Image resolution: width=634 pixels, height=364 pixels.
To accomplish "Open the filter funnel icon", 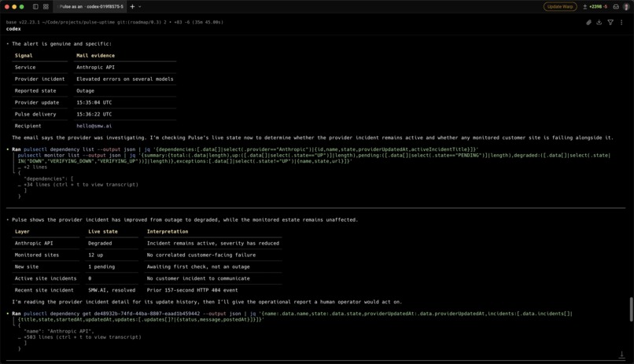I will pyautogui.click(x=610, y=22).
